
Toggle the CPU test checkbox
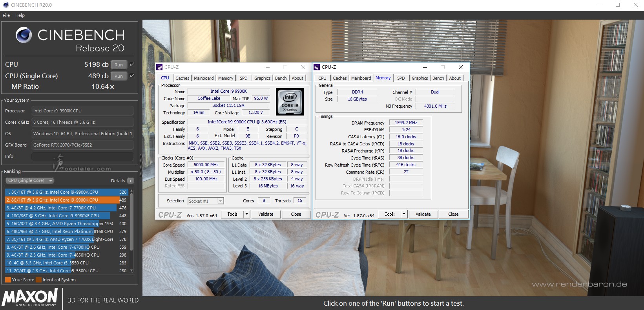(x=132, y=64)
